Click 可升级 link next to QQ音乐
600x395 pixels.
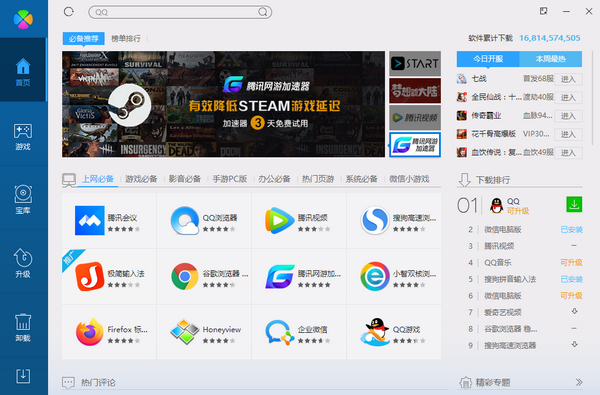click(571, 263)
